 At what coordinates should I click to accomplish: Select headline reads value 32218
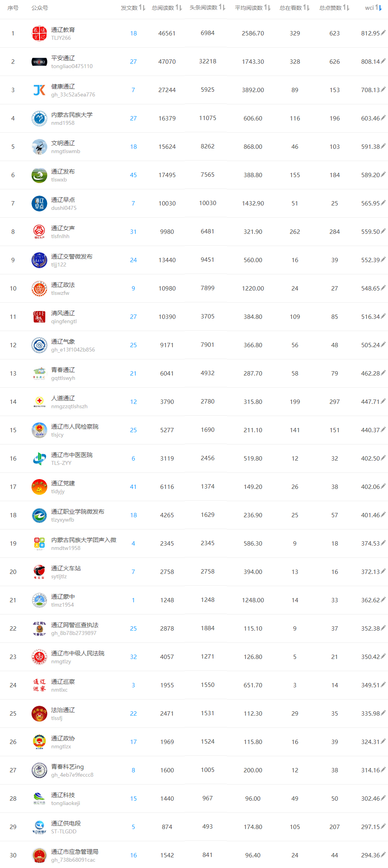click(x=208, y=61)
